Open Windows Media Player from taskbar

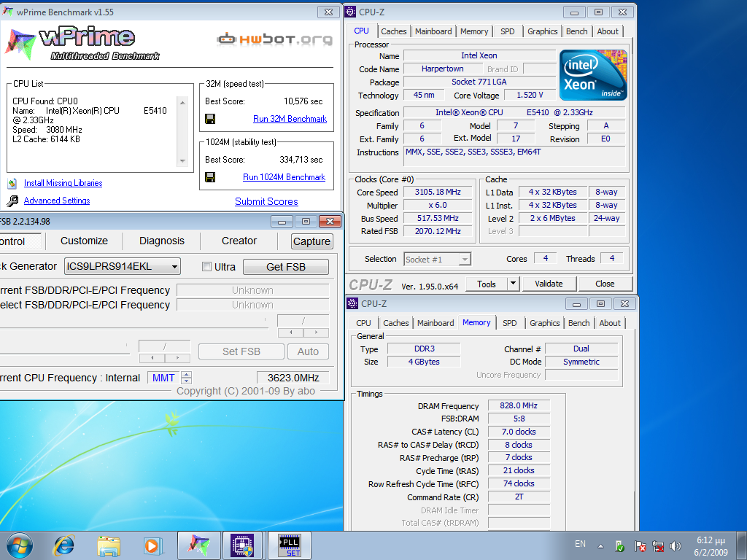(x=153, y=545)
